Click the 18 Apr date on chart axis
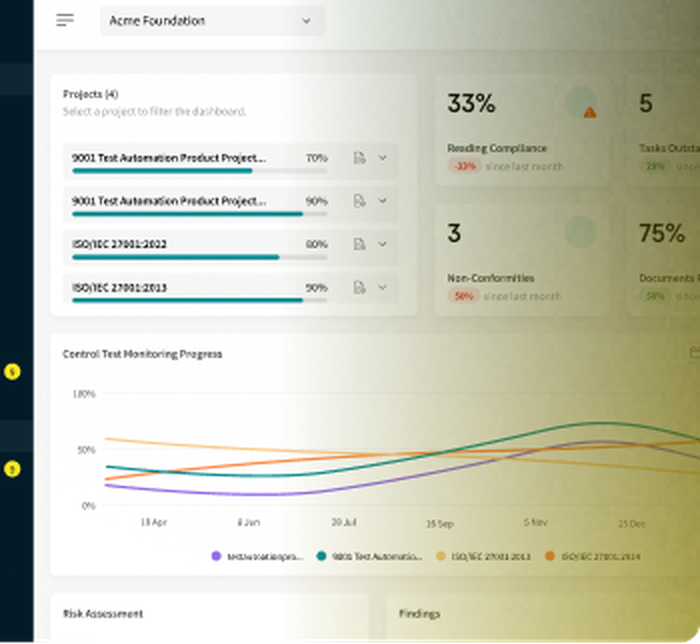The height and width of the screenshot is (644, 700). click(x=154, y=522)
